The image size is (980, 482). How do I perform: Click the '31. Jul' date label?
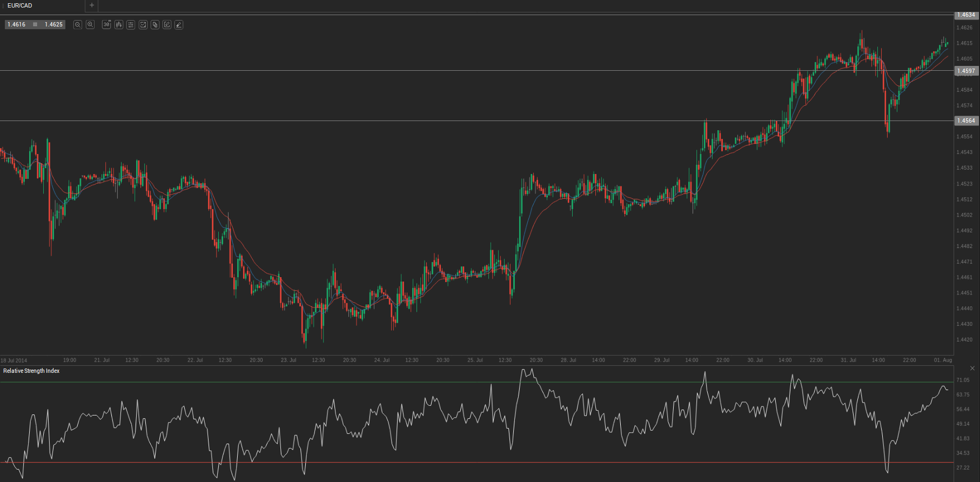[848, 360]
